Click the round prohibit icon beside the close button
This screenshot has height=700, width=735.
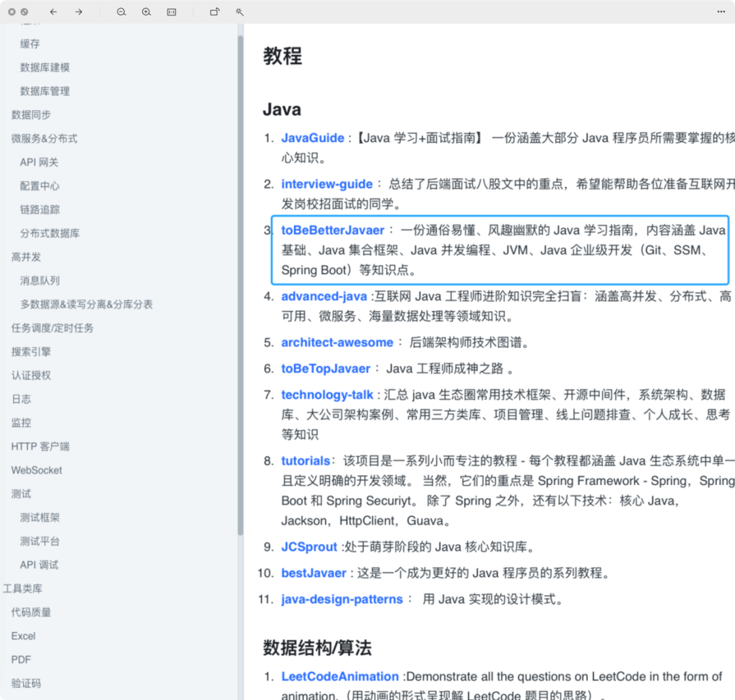[x=24, y=12]
